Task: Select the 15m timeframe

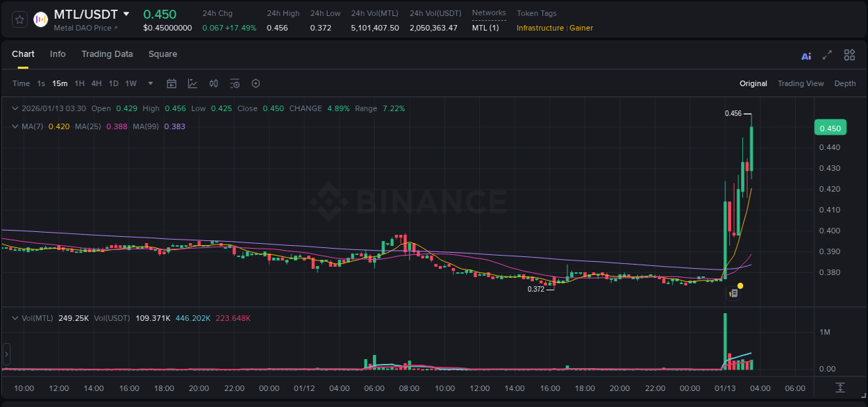Action: point(60,83)
